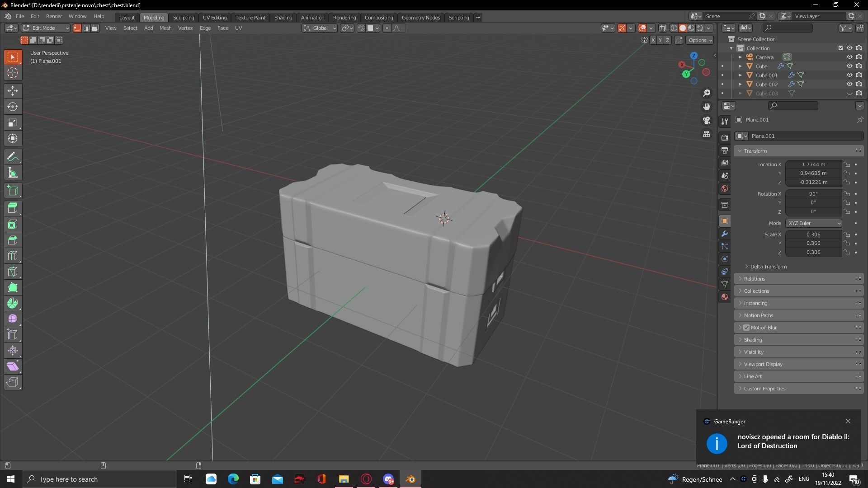
Task: Open the Modifier Properties wrench tab
Action: point(724,234)
